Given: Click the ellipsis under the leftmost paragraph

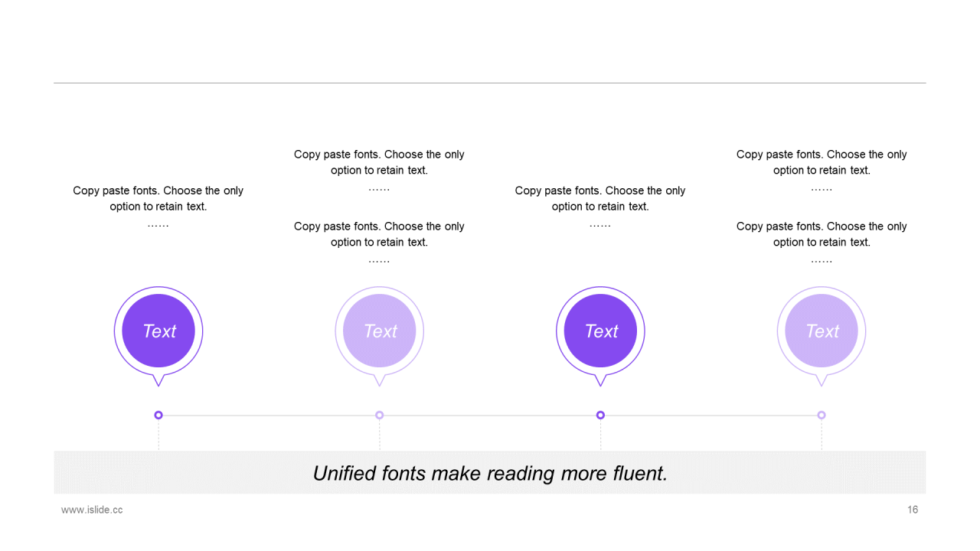Looking at the screenshot, I should pos(158,225).
